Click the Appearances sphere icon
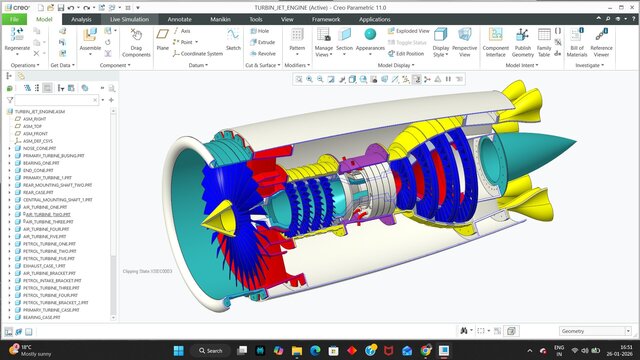This screenshot has width=640, height=360. coord(370,35)
